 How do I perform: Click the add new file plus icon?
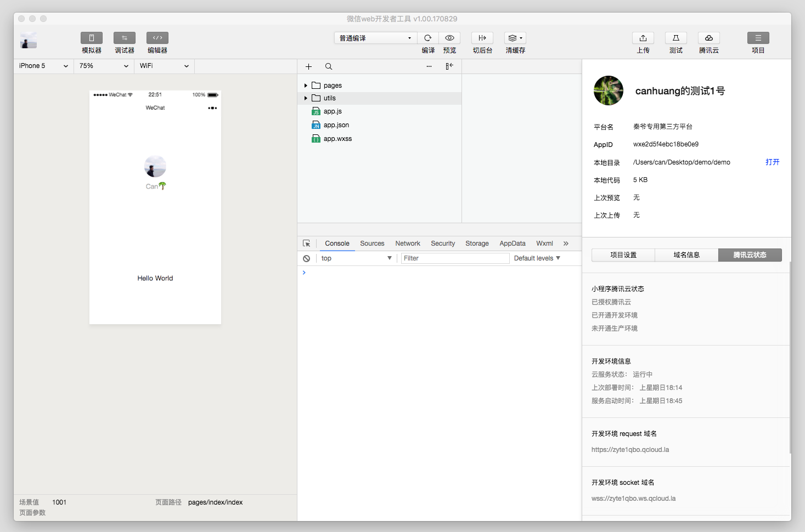point(308,66)
